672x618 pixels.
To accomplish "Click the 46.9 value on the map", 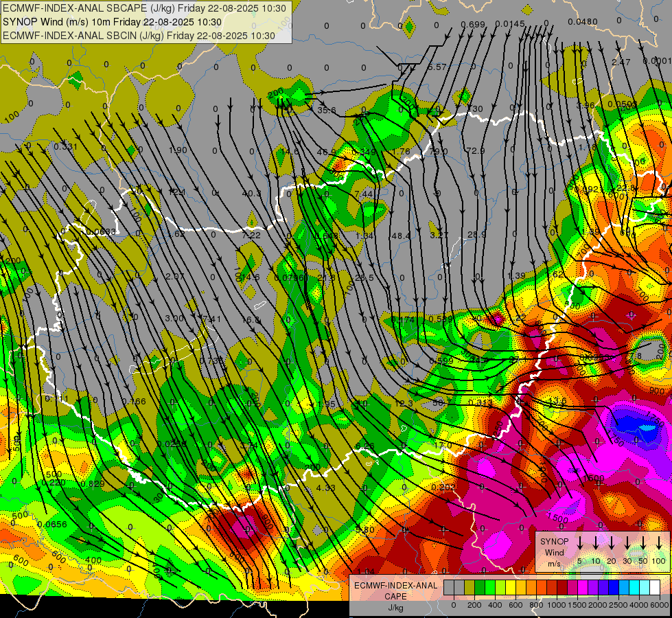I will coord(326,152).
